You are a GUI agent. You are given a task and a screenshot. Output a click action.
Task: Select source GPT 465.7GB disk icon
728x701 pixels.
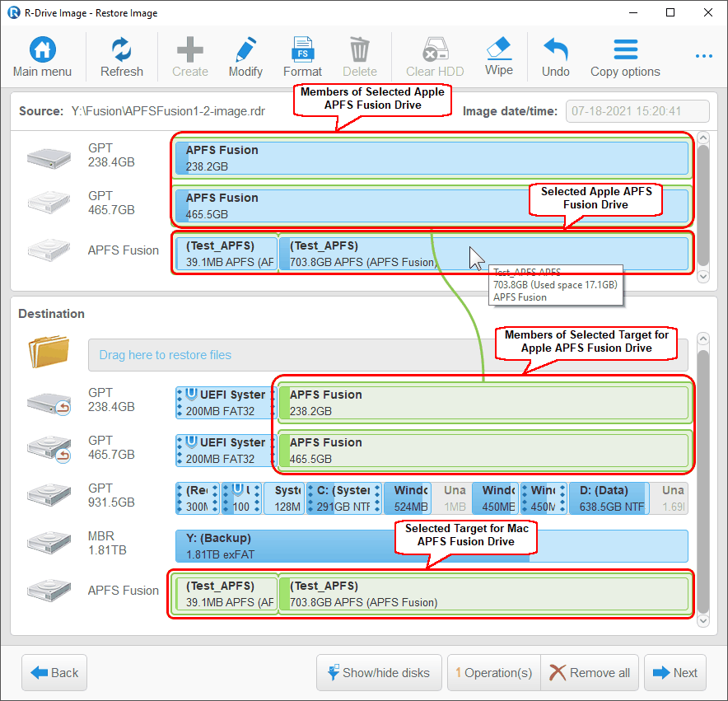[x=49, y=202]
